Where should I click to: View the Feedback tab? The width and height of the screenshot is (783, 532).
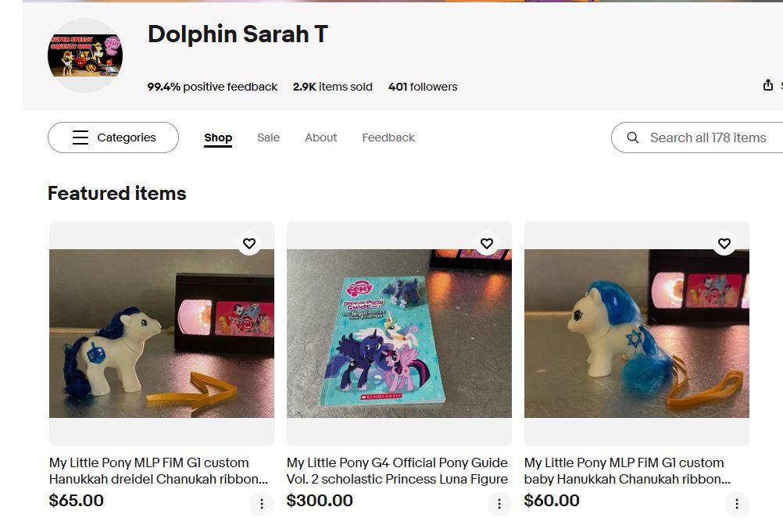click(x=388, y=137)
